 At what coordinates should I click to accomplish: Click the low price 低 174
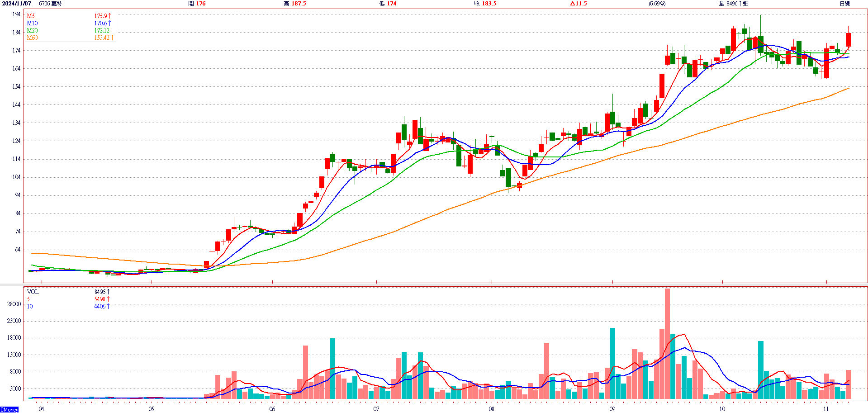(x=388, y=4)
